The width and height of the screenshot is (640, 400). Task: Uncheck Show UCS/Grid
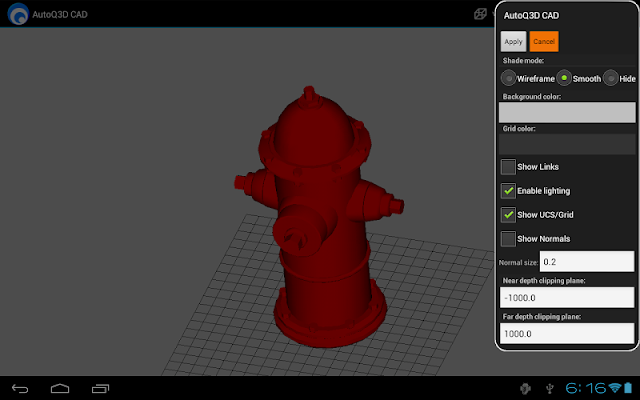pos(508,215)
